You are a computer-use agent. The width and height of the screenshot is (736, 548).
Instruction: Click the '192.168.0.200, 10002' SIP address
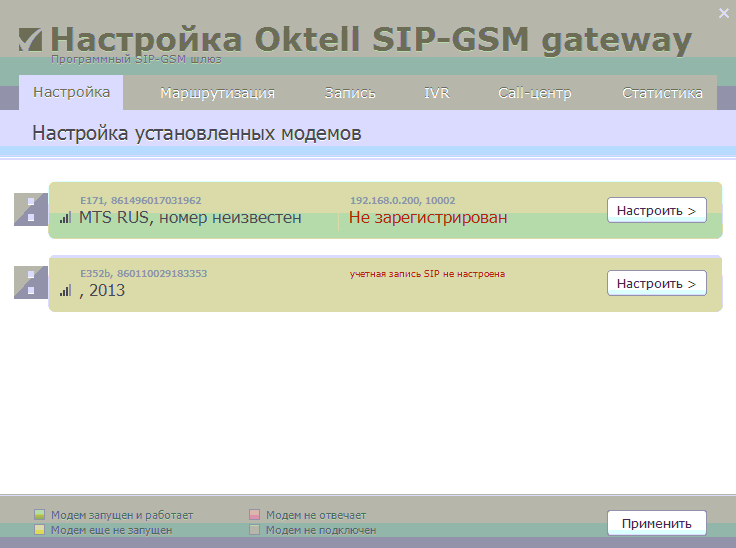[x=402, y=201]
